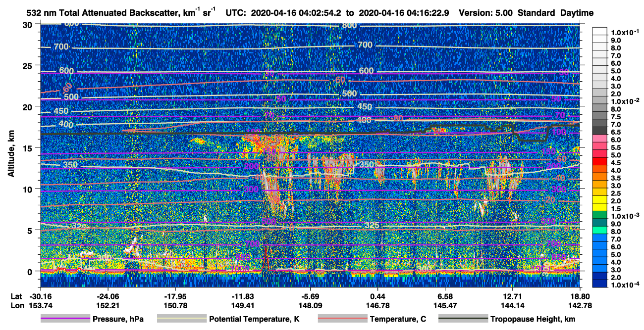Click the 'Version: 5.00' text
The height and width of the screenshot is (330, 644).
coord(485,13)
